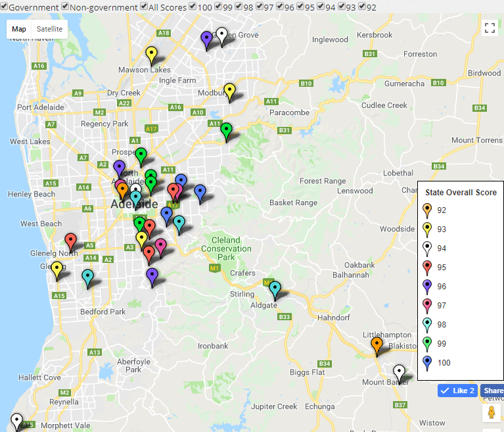The height and width of the screenshot is (432, 504).
Task: Uncheck the score 100 checkbox
Action: tap(192, 7)
